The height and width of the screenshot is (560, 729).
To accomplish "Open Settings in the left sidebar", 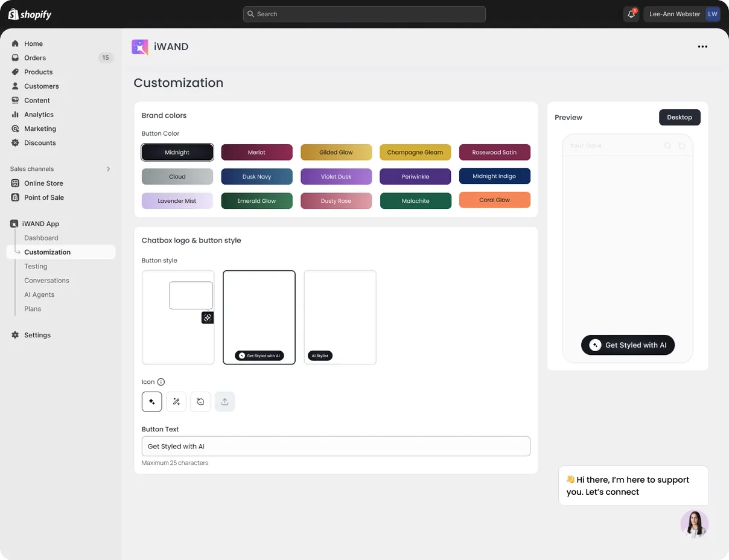I will pos(37,335).
